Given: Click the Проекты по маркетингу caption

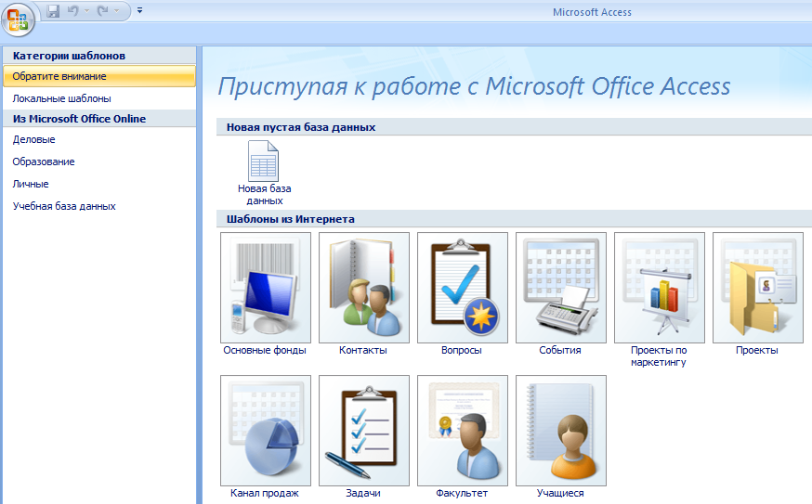Looking at the screenshot, I should 659,356.
